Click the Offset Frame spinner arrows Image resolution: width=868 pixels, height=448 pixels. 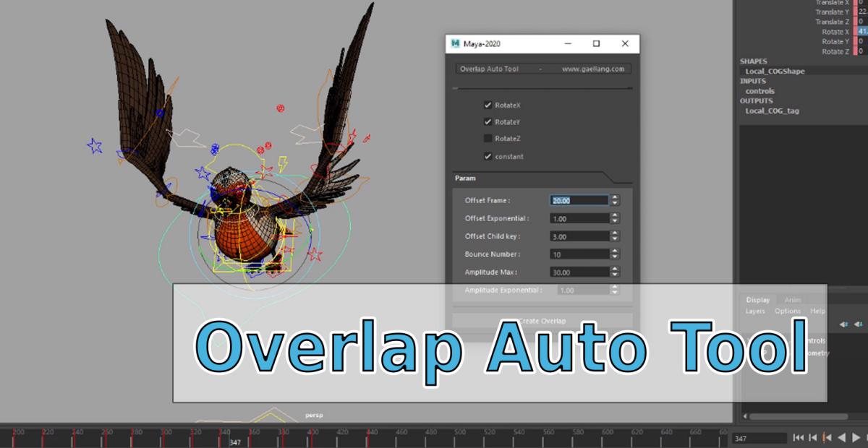(615, 200)
